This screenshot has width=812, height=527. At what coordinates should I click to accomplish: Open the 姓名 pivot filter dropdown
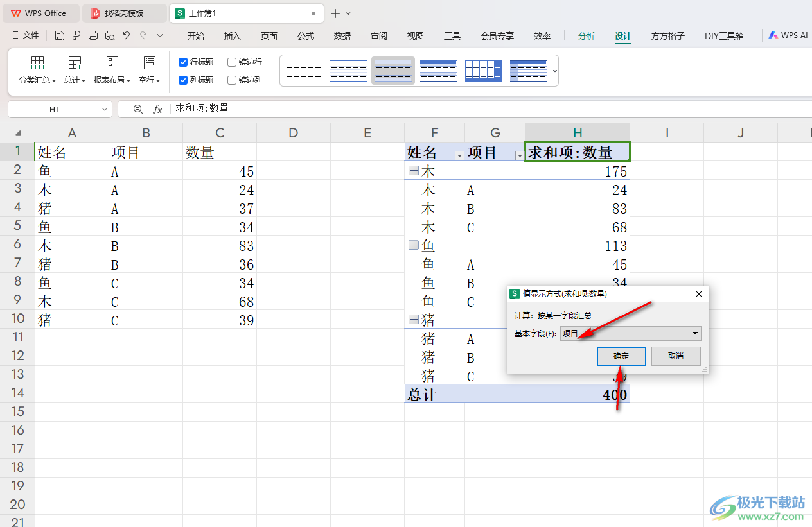click(459, 155)
